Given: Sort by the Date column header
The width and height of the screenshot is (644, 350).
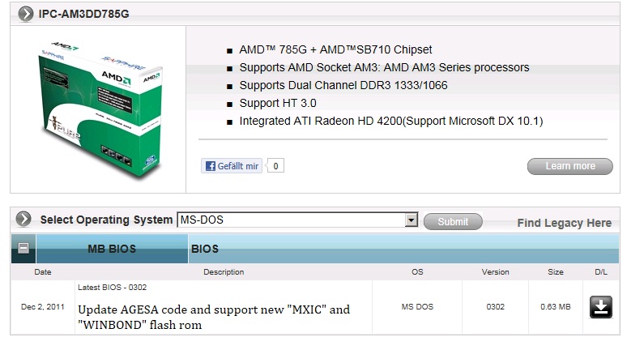Looking at the screenshot, I should click(x=43, y=272).
